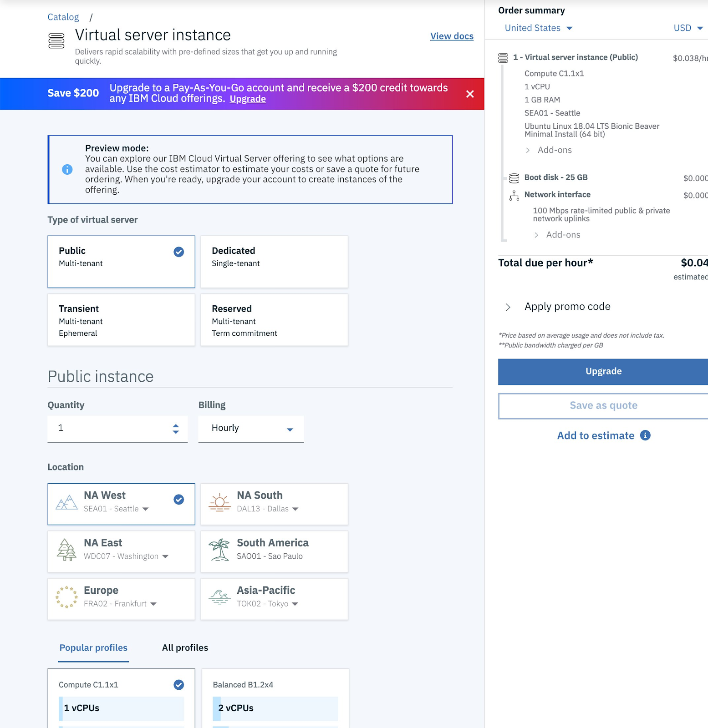Click the SEA01 - Seattle line in Order summary
708x728 pixels.
[552, 113]
